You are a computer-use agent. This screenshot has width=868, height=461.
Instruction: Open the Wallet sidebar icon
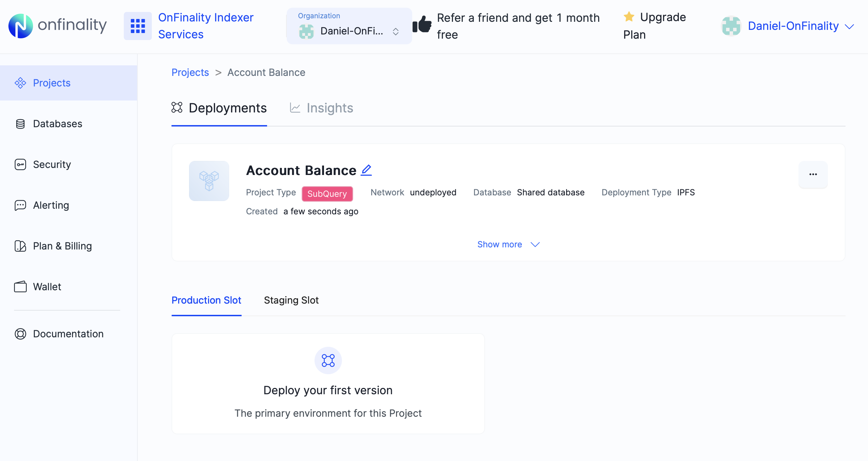[20, 287]
